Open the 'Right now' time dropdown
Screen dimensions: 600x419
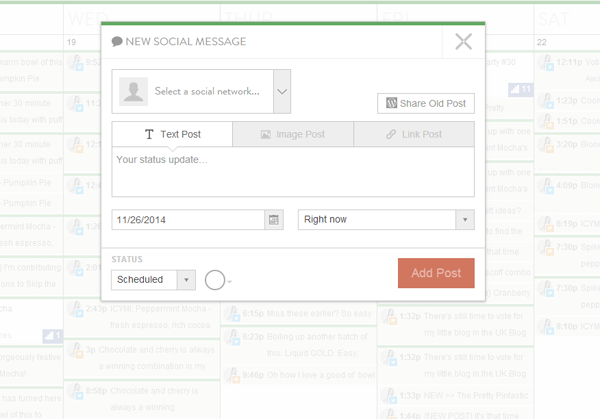tap(386, 220)
